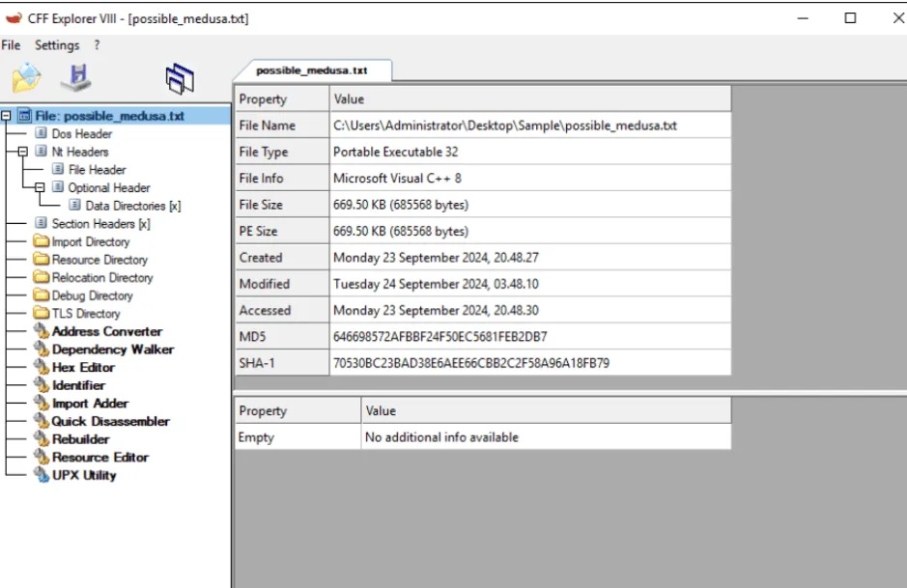Open Data Directories [x] entry
Image resolution: width=907 pixels, height=588 pixels.
coord(133,206)
